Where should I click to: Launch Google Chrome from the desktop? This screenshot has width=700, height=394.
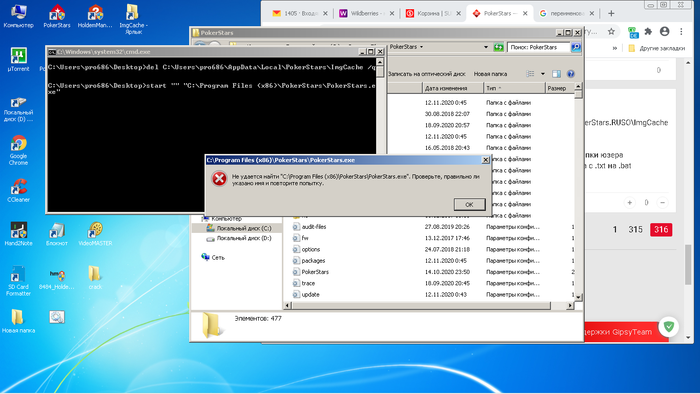(18, 151)
